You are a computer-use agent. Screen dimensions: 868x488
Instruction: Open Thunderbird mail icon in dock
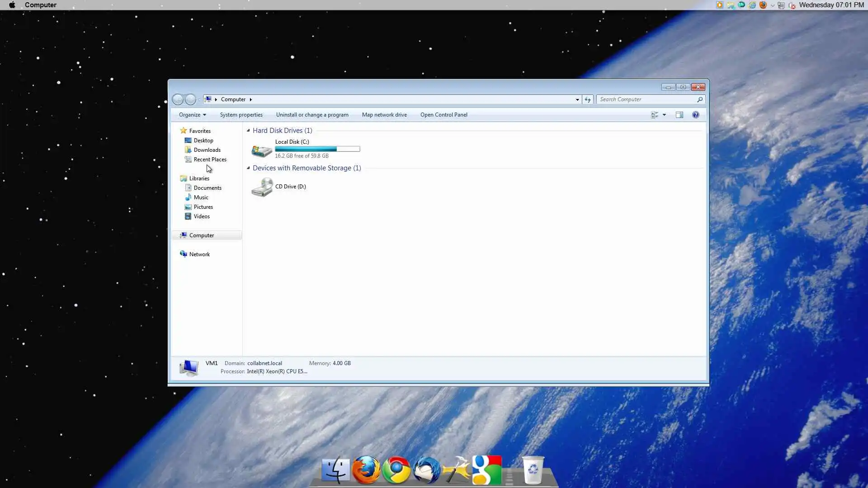point(426,470)
